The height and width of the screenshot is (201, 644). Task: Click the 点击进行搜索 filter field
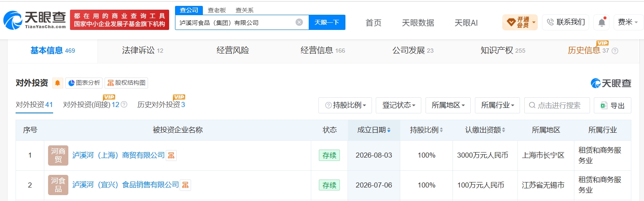tap(557, 105)
